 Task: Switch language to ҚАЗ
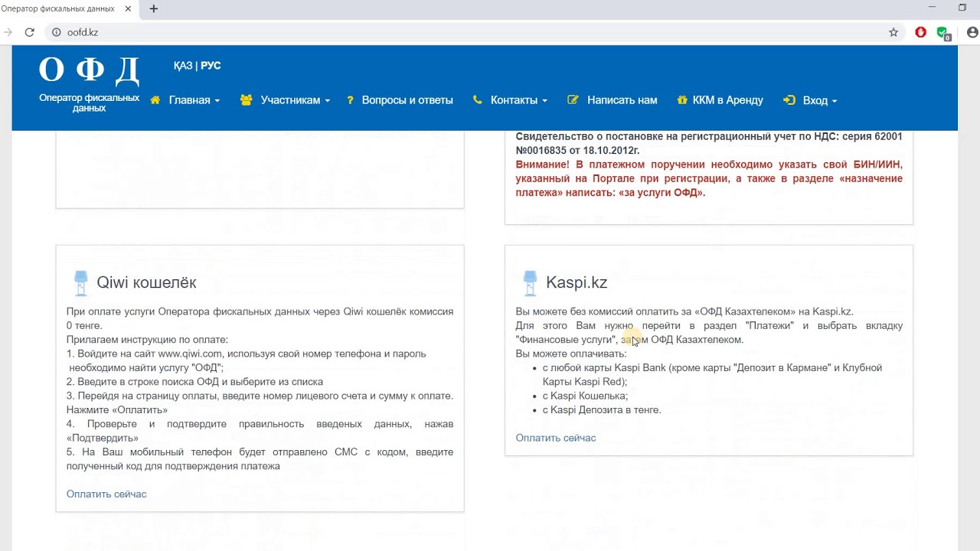point(183,66)
